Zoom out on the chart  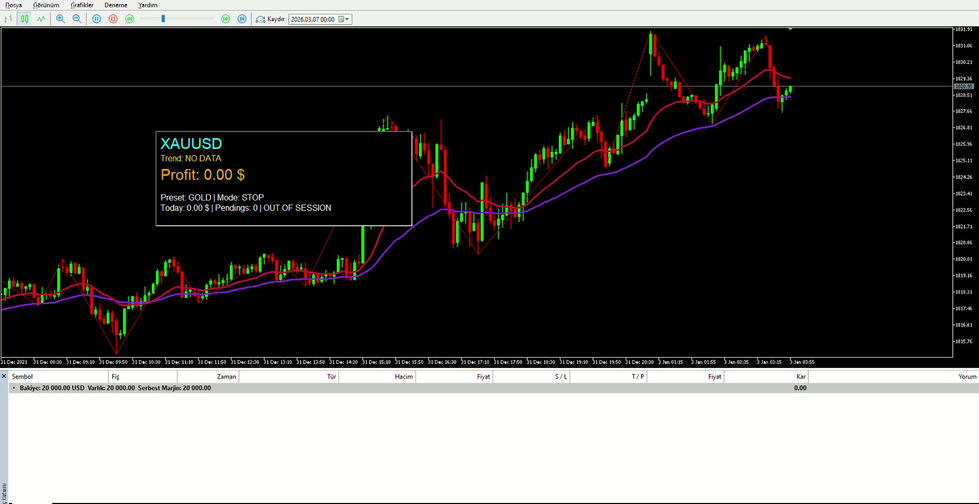77,19
